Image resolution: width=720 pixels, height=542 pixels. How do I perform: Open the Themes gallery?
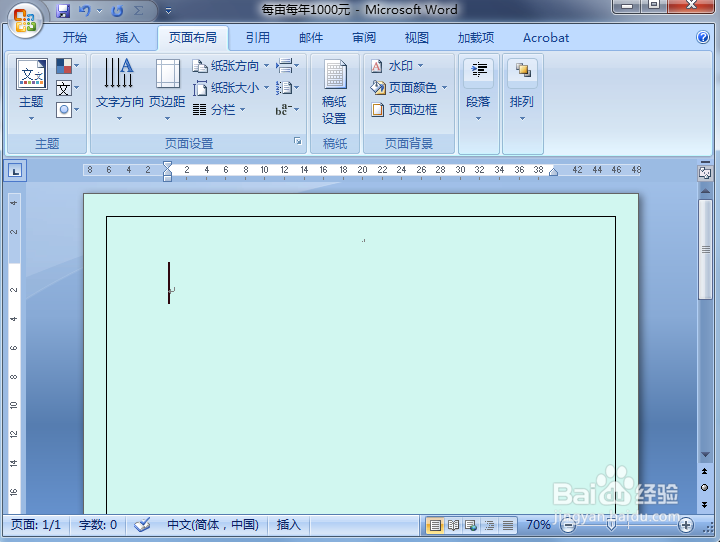coord(31,89)
